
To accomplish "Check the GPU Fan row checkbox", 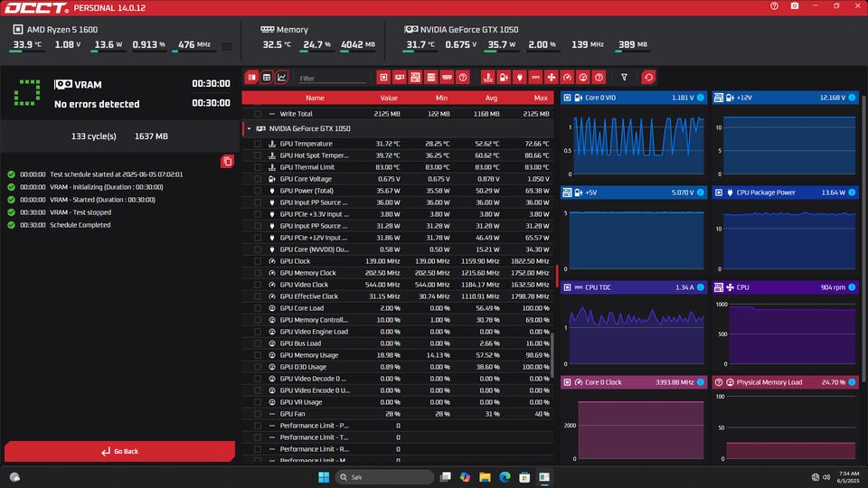I will [x=258, y=414].
